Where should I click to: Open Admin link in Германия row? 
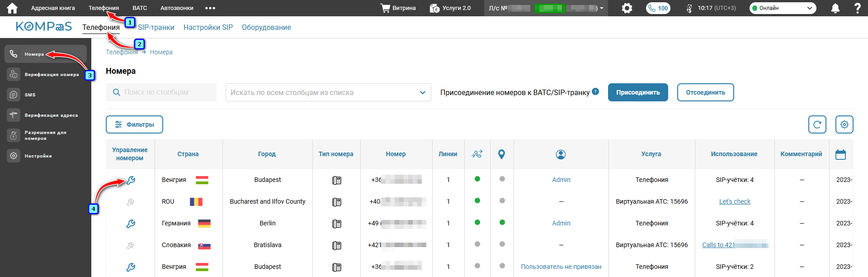click(561, 223)
